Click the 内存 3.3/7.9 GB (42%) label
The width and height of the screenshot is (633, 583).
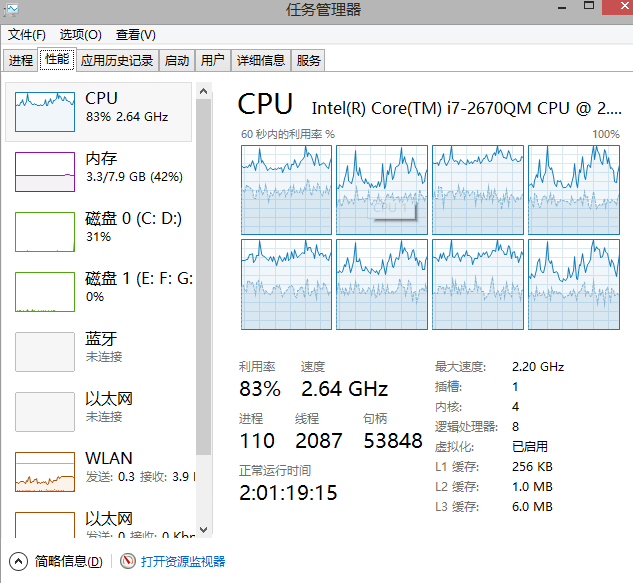pos(134,167)
